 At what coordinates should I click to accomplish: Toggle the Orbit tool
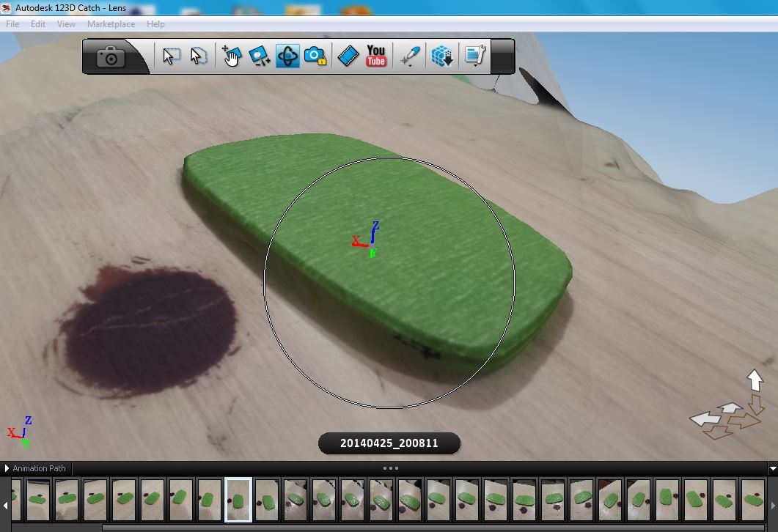(x=287, y=56)
